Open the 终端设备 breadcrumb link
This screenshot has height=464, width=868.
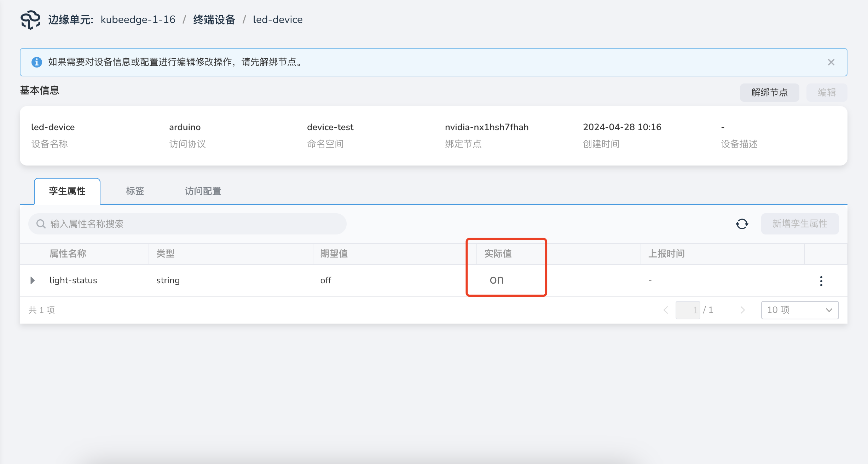pyautogui.click(x=214, y=20)
